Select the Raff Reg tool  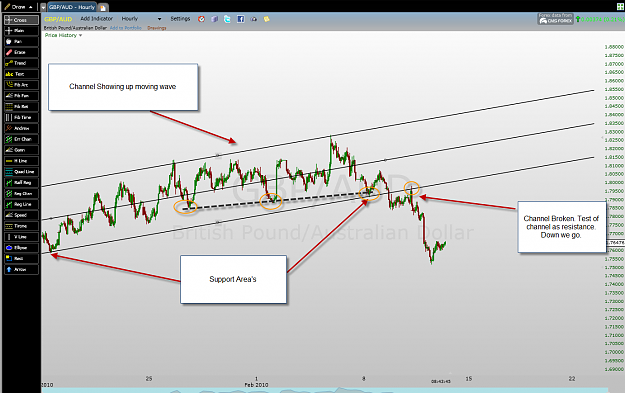22,183
